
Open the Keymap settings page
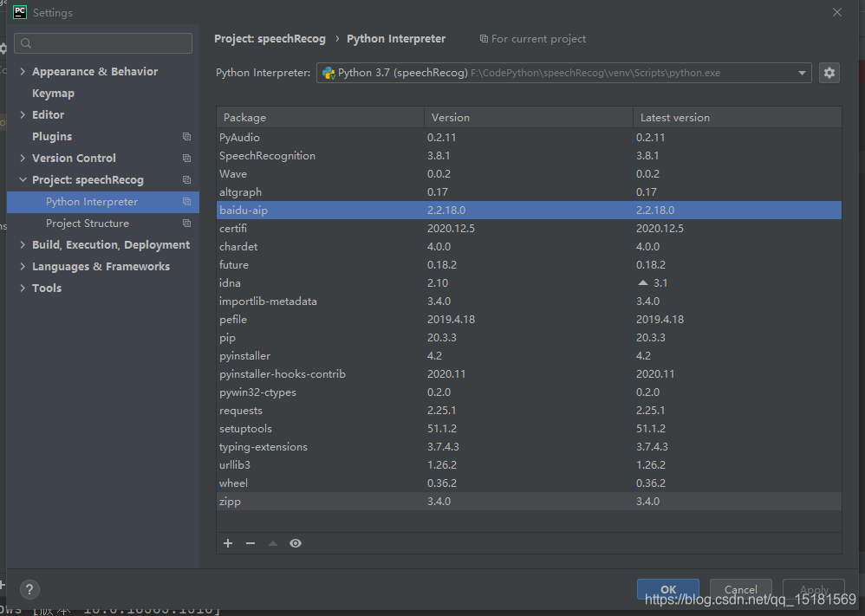[53, 94]
